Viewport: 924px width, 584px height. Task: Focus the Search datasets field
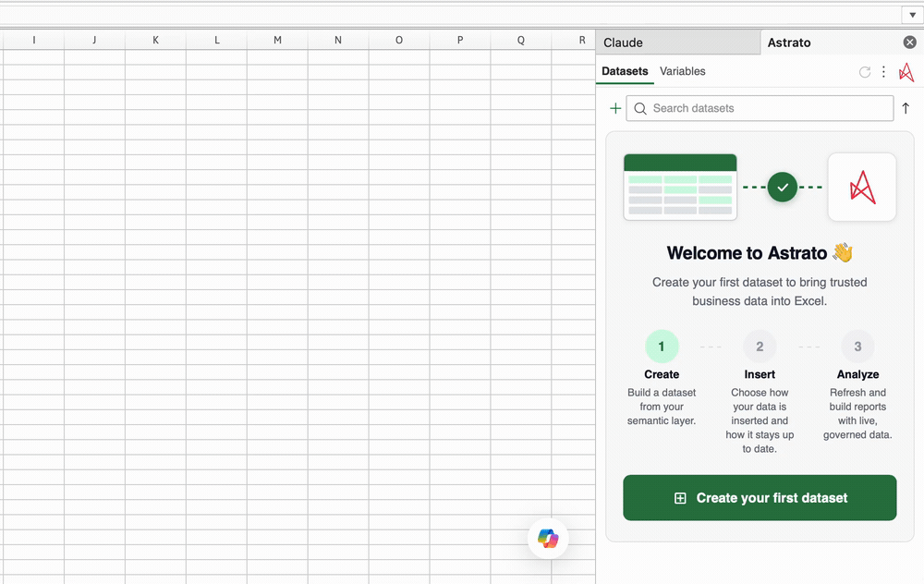(x=760, y=108)
